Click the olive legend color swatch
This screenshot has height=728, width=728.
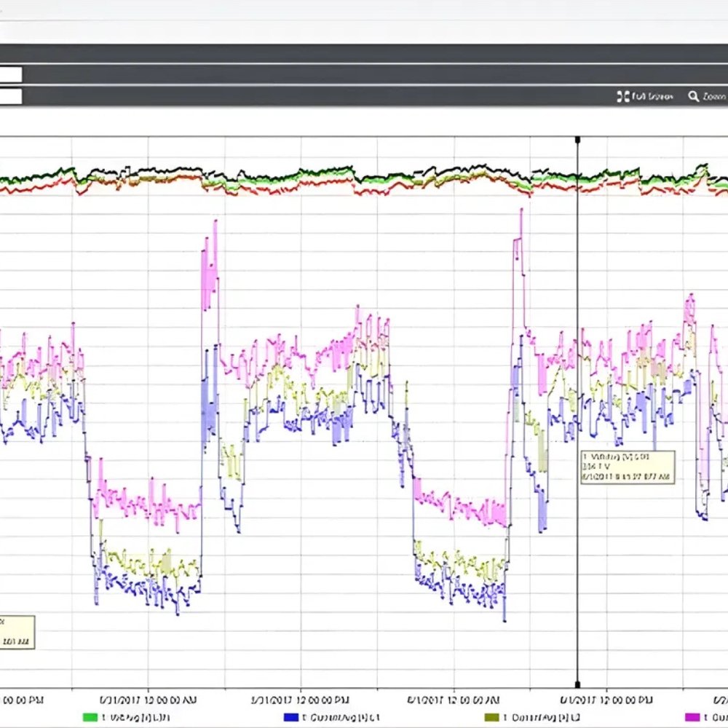pyautogui.click(x=491, y=718)
